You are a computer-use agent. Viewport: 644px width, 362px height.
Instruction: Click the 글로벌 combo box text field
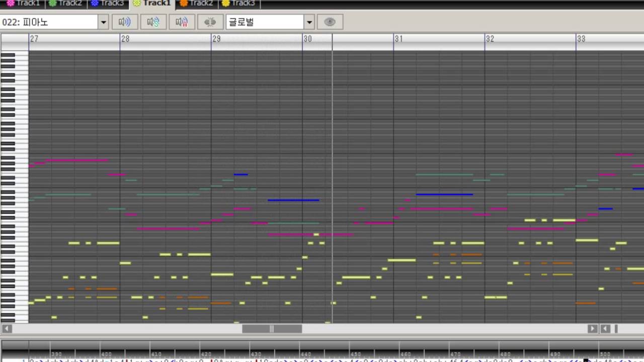(265, 22)
